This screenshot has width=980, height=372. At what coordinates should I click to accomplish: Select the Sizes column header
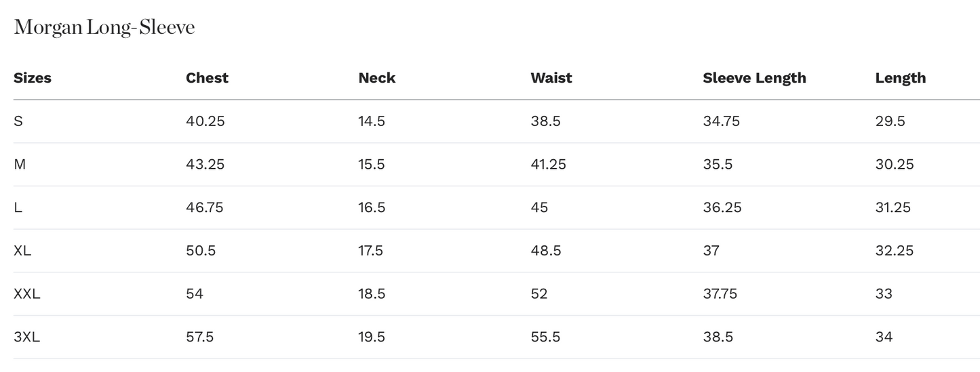pyautogui.click(x=33, y=78)
